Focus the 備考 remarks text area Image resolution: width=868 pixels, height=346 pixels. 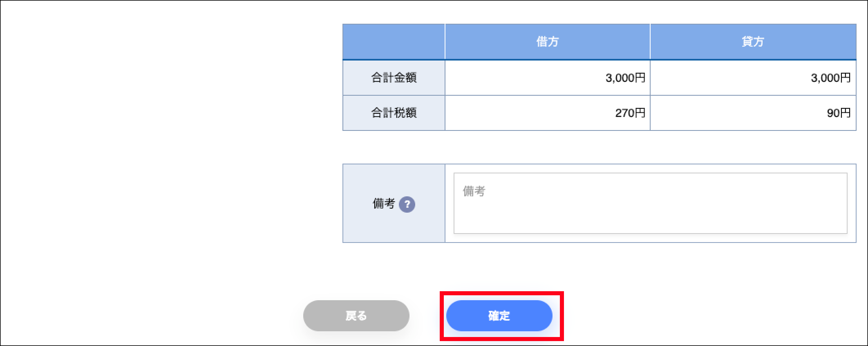pos(650,203)
